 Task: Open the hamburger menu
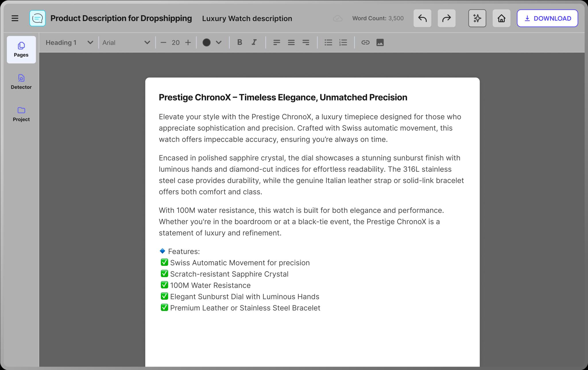tap(15, 18)
